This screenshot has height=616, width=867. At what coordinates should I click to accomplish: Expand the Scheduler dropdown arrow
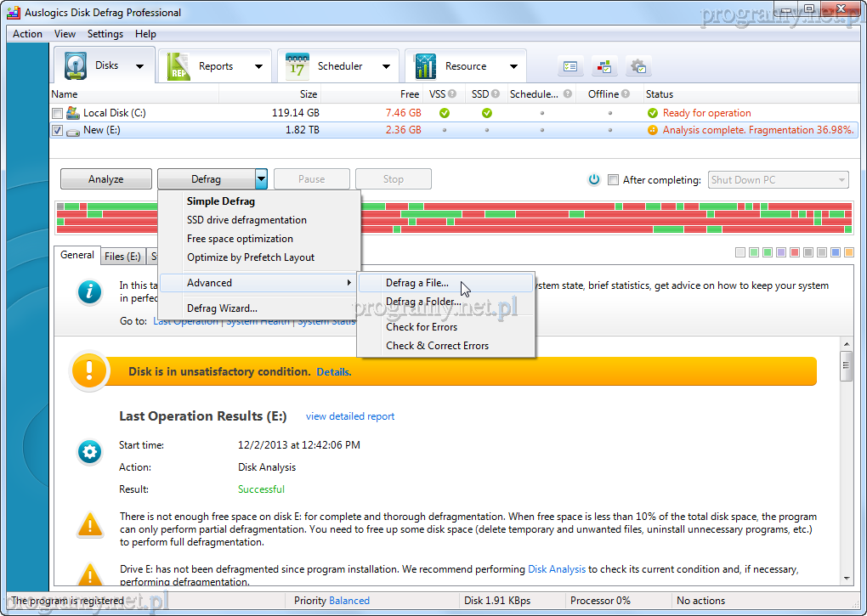coord(386,66)
